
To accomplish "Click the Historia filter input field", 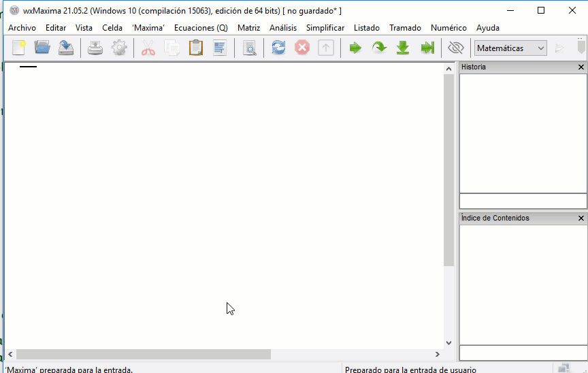I will point(523,201).
